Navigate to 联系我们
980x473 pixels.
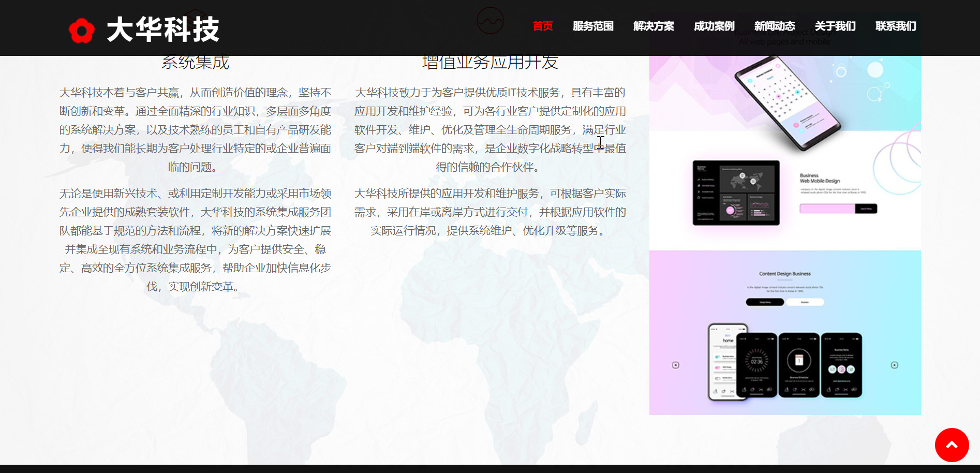[896, 26]
